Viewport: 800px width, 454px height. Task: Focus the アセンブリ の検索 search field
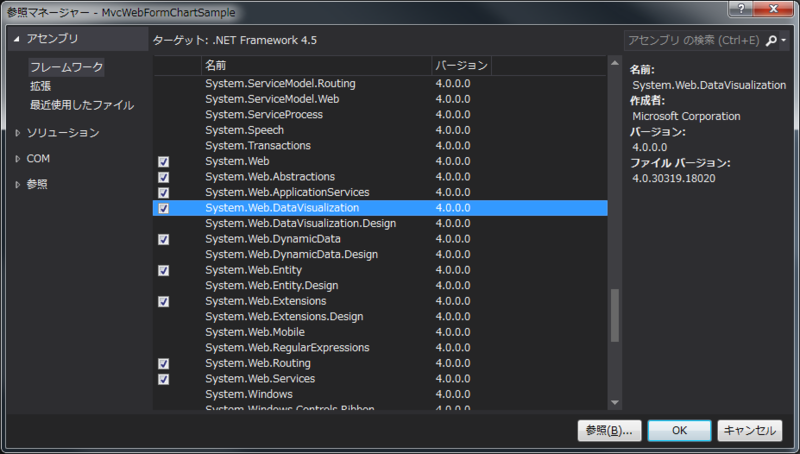(x=694, y=40)
